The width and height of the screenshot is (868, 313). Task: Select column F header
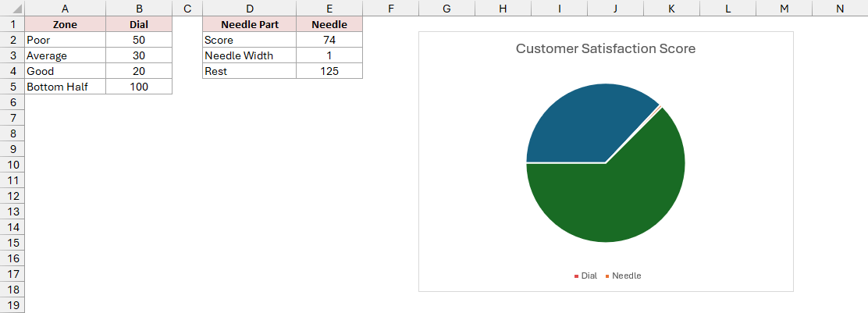[x=391, y=9]
